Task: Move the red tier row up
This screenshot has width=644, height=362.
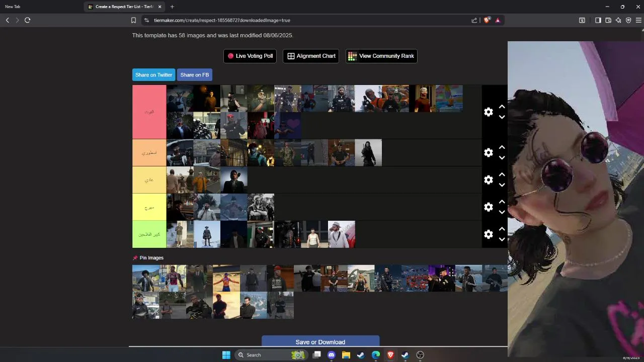Action: [x=502, y=107]
